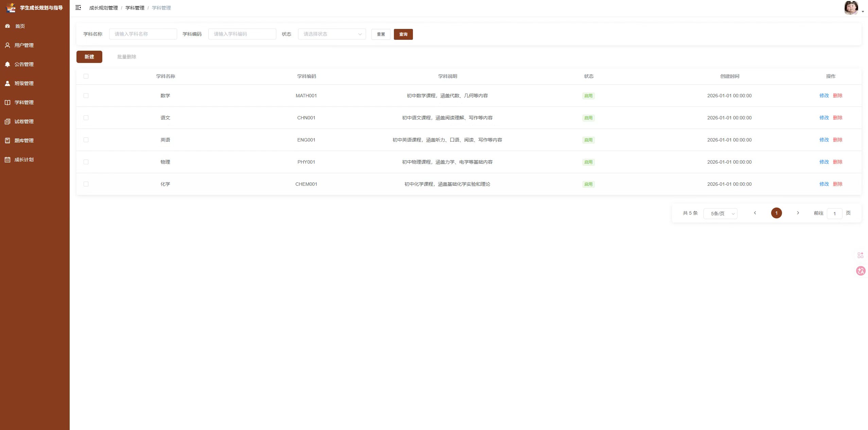Click 修改 for the 化学 row
The height and width of the screenshot is (430, 868).
(x=824, y=184)
